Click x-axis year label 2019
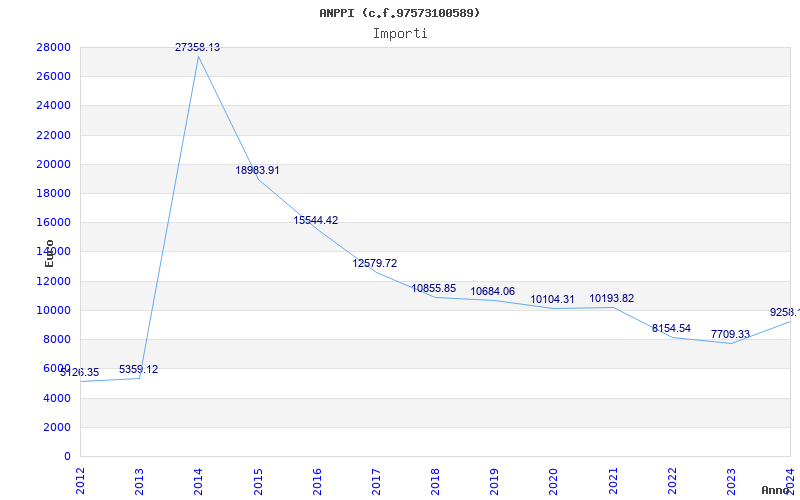800x500 pixels. click(494, 482)
